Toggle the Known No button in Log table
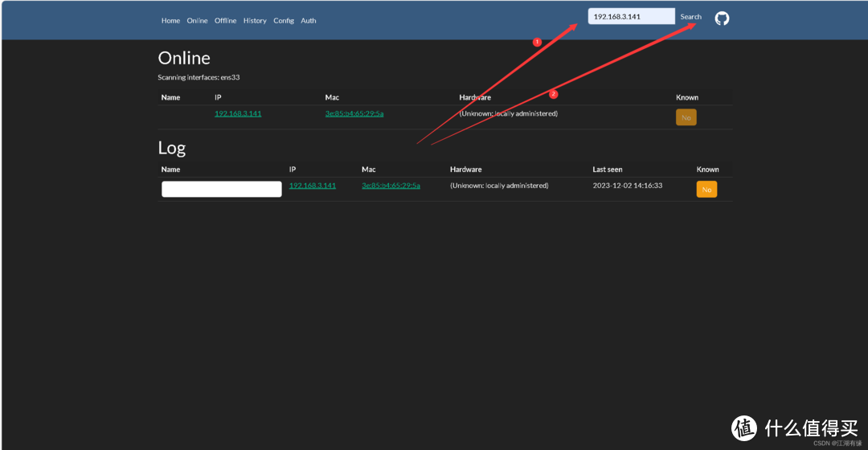This screenshot has height=450, width=868. click(706, 190)
